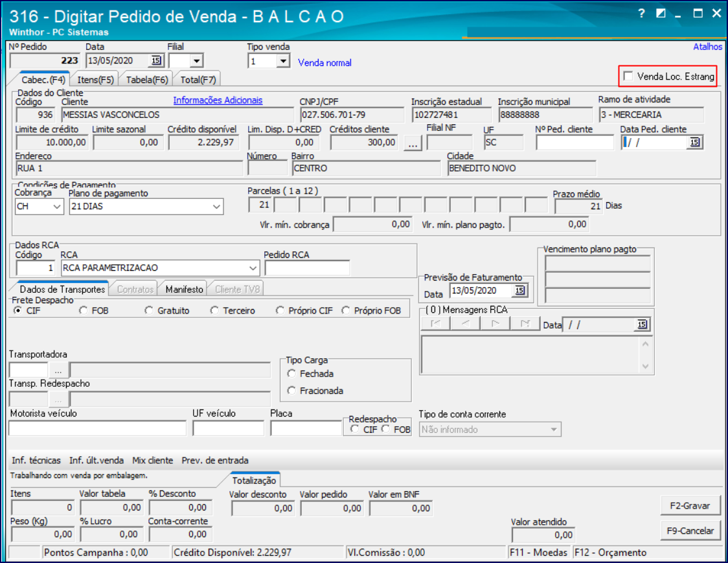Go to last RCA message
This screenshot has height=563, width=728.
click(525, 324)
